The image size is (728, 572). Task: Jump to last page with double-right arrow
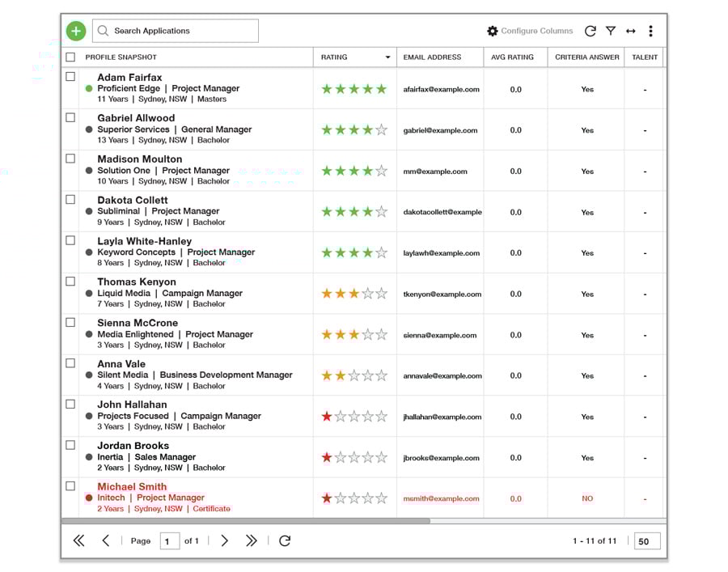tap(252, 540)
